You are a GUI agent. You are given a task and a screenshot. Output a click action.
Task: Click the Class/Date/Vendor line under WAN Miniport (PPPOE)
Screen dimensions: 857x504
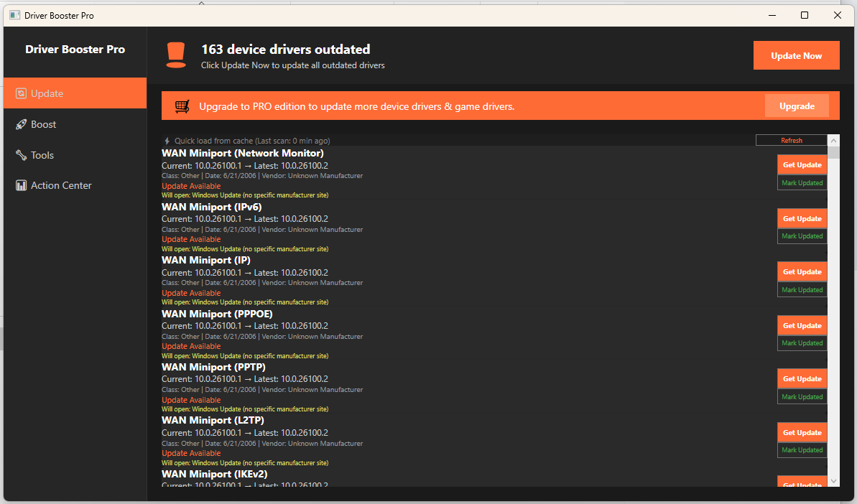[x=262, y=337]
